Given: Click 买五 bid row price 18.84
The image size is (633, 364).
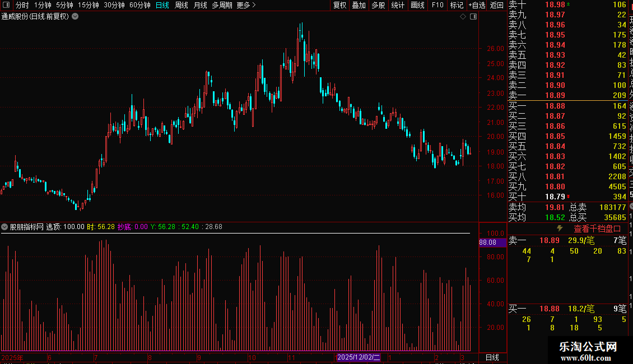Looking at the screenshot, I should coord(555,146).
